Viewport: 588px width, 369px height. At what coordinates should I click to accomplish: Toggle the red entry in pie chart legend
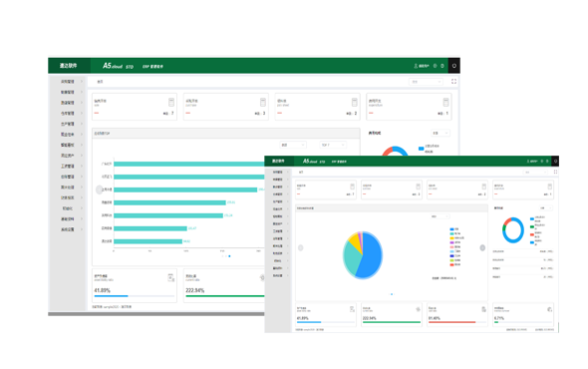(x=455, y=264)
